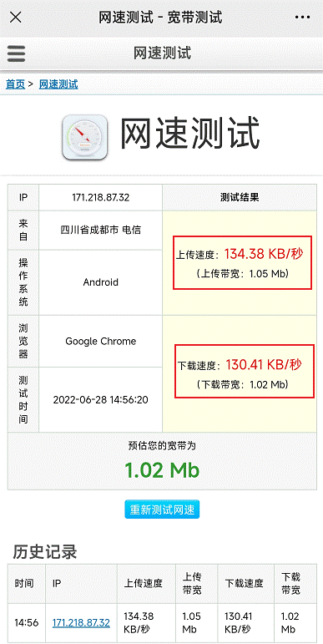Close the page with the X icon
The image size is (323, 644).
(16, 18)
